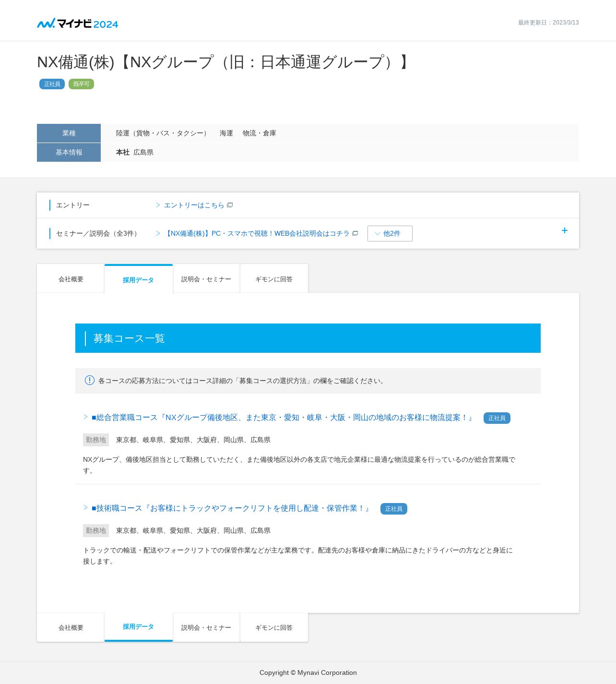Click 正社員 badge beside 技術職コース
Viewport: 616px width, 684px height.
394,509
